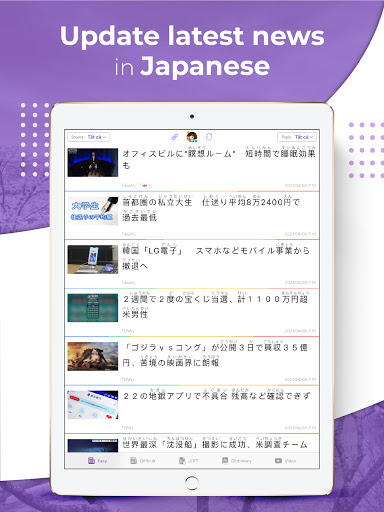Open thumbnail of the ゴジラ v s コング article
The height and width of the screenshot is (512, 384).
(93, 356)
